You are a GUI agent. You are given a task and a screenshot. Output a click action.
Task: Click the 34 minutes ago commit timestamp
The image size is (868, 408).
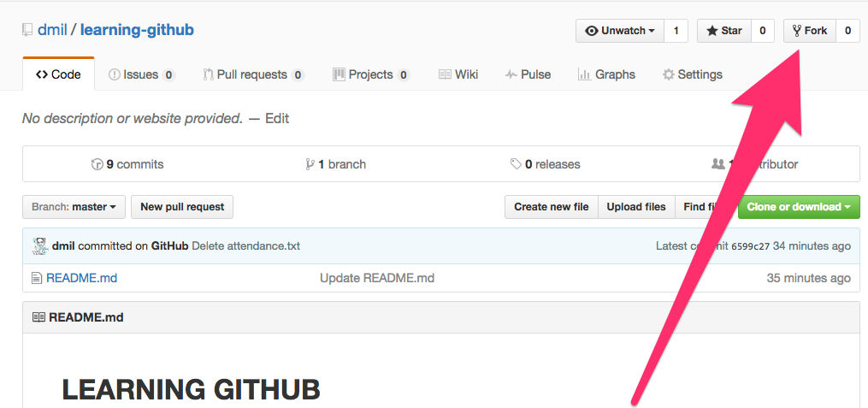812,245
